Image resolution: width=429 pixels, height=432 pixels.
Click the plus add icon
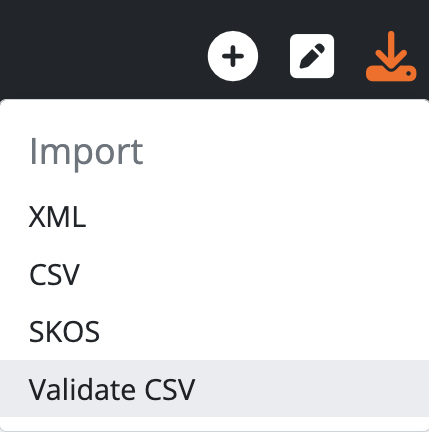[233, 56]
